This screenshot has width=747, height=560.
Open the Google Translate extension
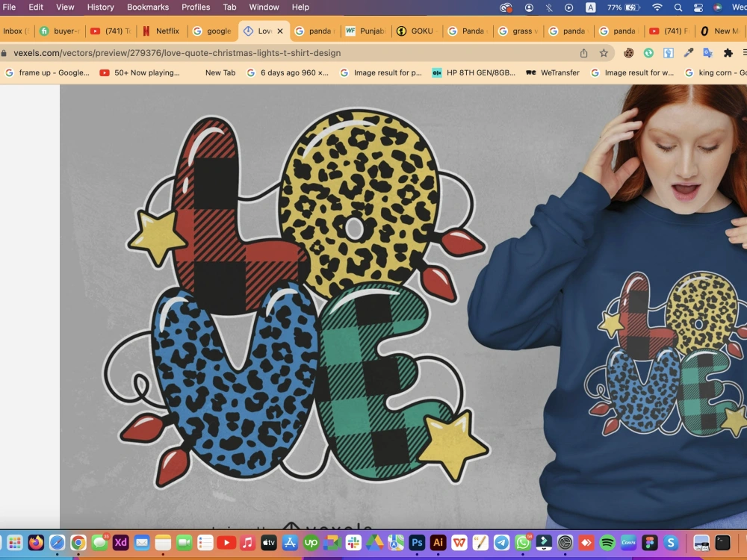708,53
